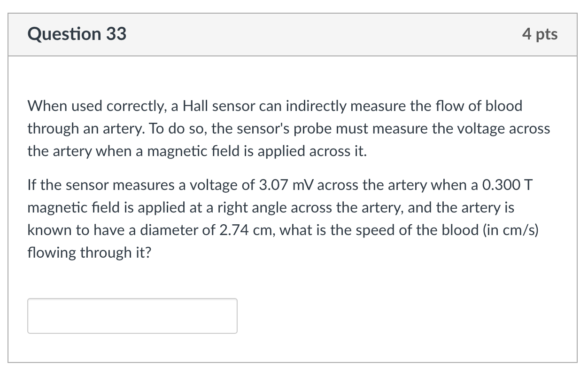Place cursor in the speed answer box
Image resolution: width=588 pixels, height=378 pixels.
(x=132, y=315)
